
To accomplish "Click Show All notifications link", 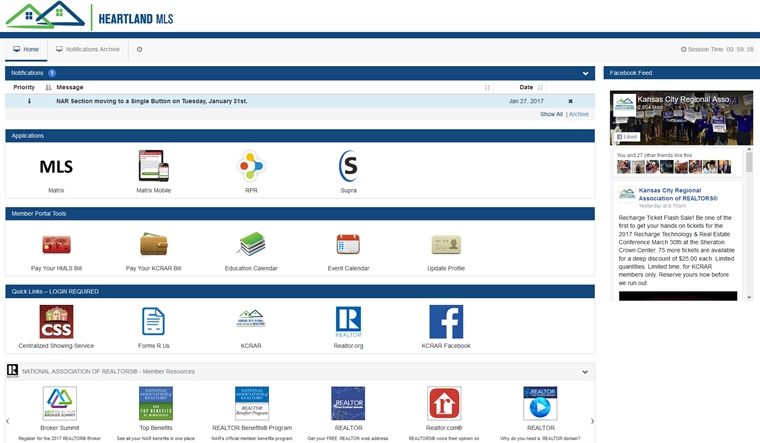I will pyautogui.click(x=552, y=114).
